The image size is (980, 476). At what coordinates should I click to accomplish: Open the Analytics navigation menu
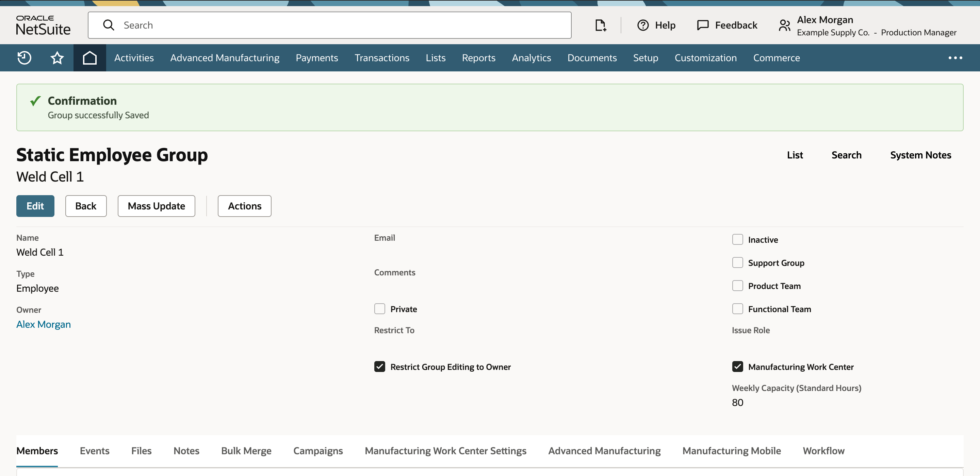pyautogui.click(x=531, y=58)
